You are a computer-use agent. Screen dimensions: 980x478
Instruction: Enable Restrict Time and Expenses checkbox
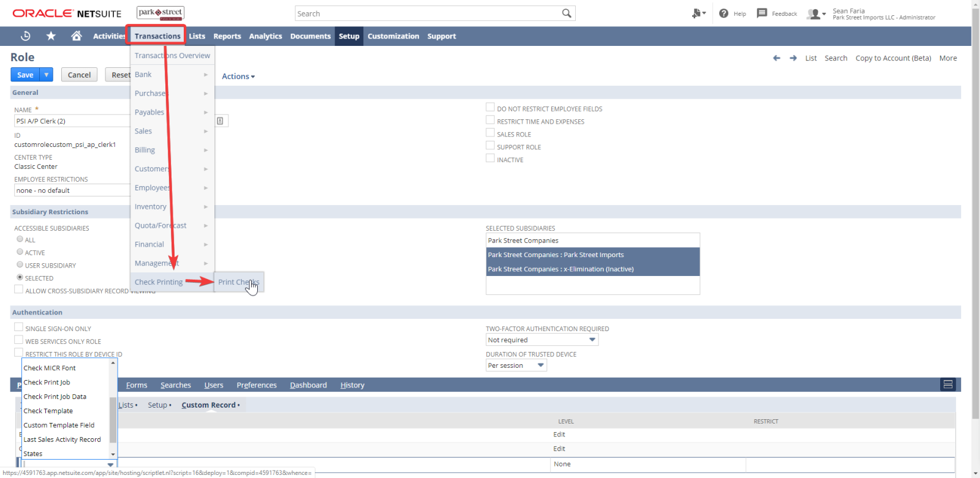(x=490, y=120)
